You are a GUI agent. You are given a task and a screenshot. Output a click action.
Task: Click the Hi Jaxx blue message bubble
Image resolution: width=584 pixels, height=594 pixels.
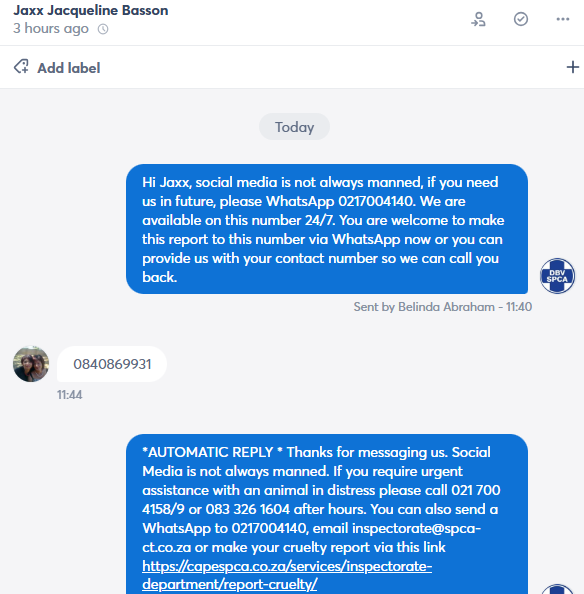327,229
